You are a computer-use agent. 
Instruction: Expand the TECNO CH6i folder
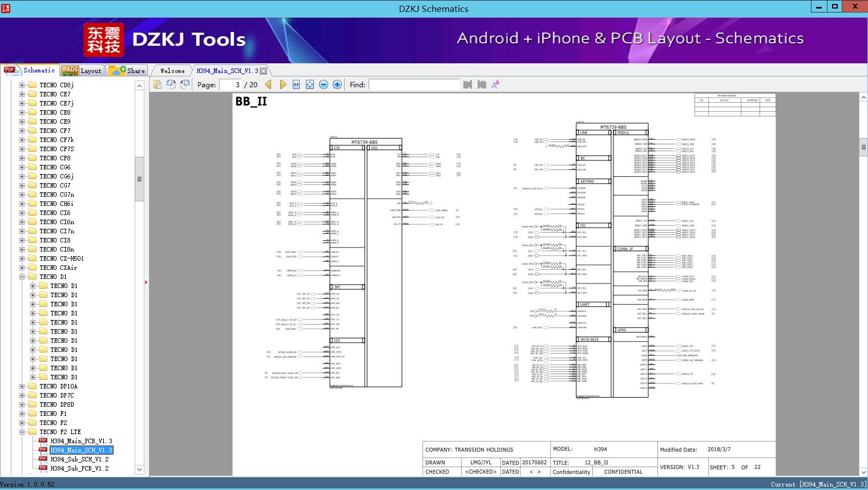22,204
